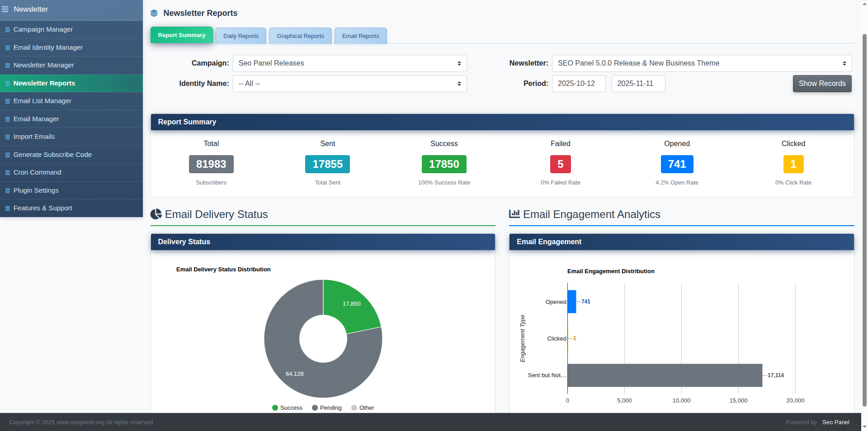Switch to the Graphical Reports tab
The width and height of the screenshot is (868, 431).
[300, 36]
